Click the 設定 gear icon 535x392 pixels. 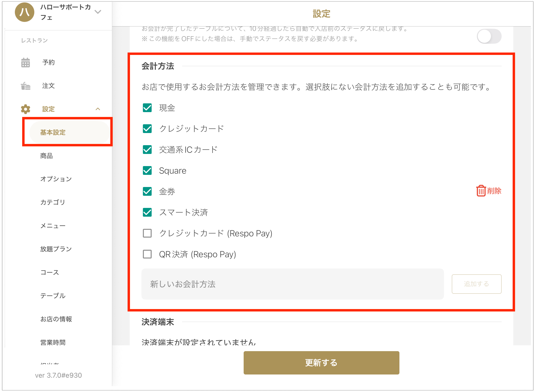coord(26,109)
